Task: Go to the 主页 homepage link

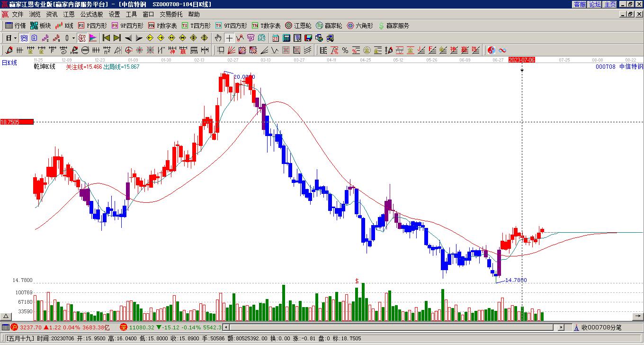Action: 610,4
